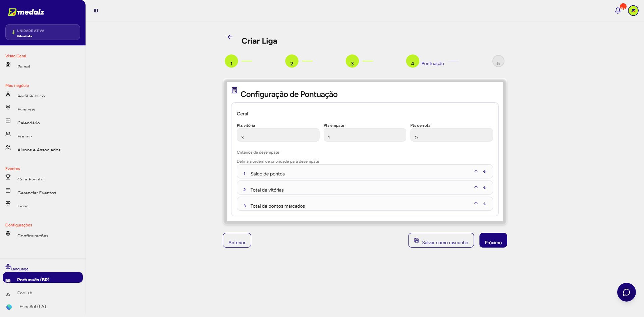The width and height of the screenshot is (644, 317).
Task: Collapse the sidebar with the panel toggle icon
Action: coord(96,11)
